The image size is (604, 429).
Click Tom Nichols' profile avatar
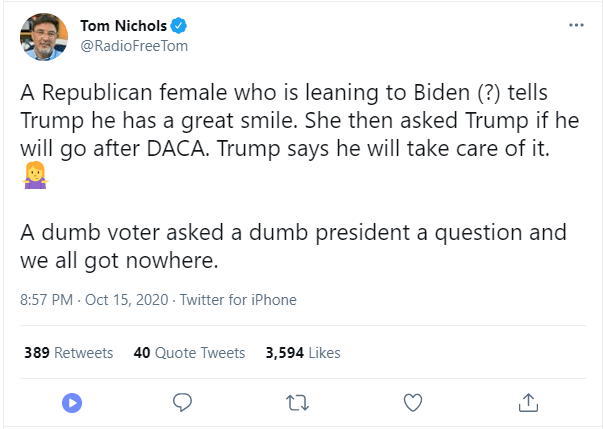pyautogui.click(x=43, y=36)
